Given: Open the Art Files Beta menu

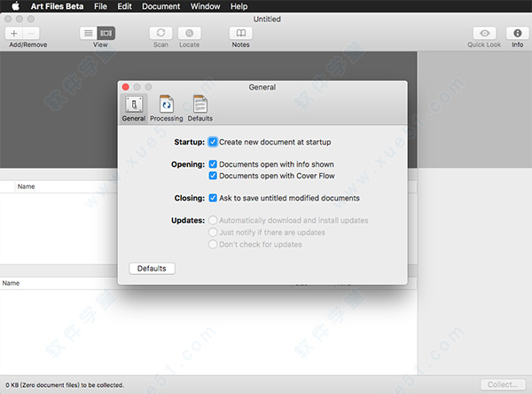Looking at the screenshot, I should 57,6.
